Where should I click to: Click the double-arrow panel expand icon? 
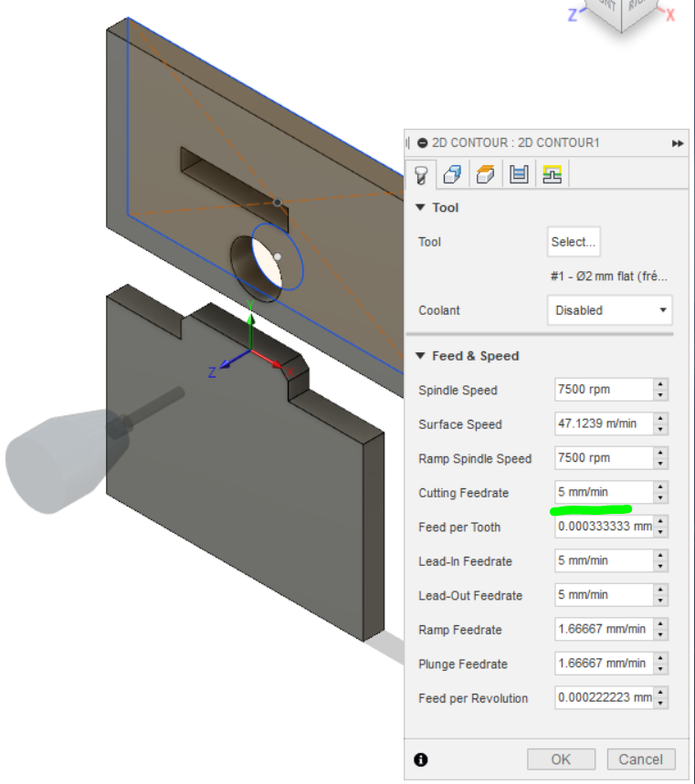point(678,143)
